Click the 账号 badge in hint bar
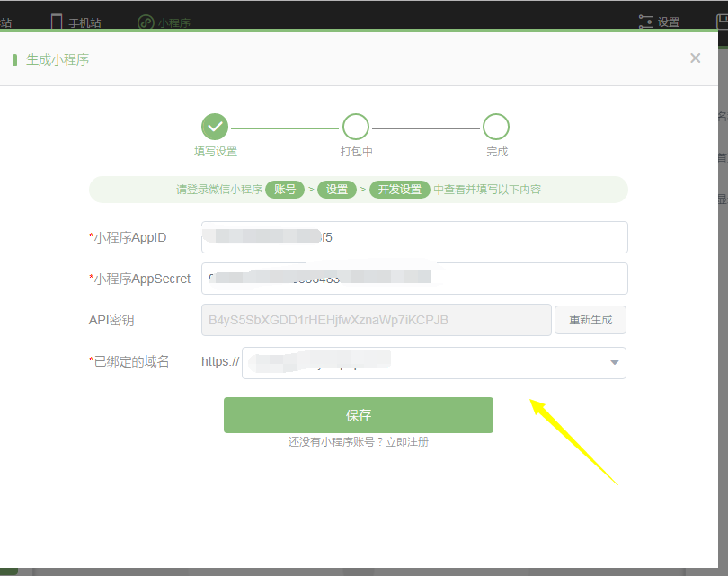This screenshot has width=728, height=576. coord(285,190)
